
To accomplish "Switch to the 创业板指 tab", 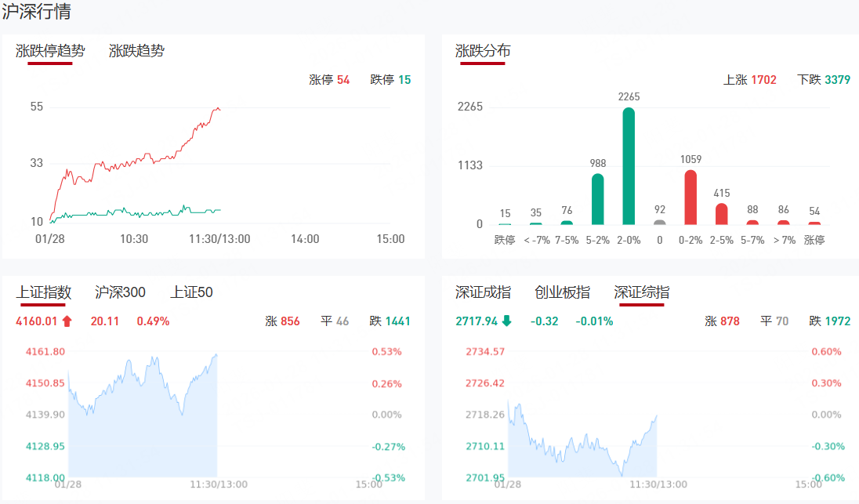I will [x=562, y=292].
